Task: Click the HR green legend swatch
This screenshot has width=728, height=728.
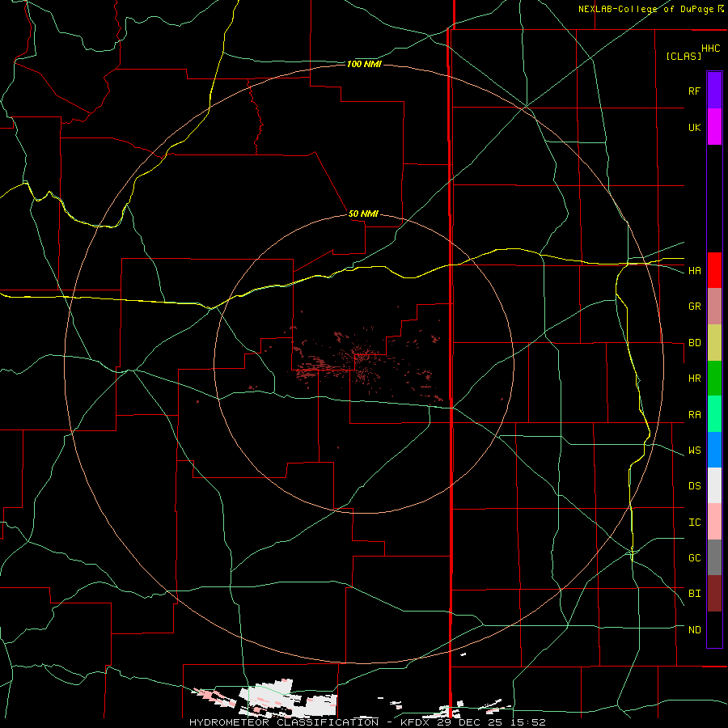Action: tap(714, 379)
